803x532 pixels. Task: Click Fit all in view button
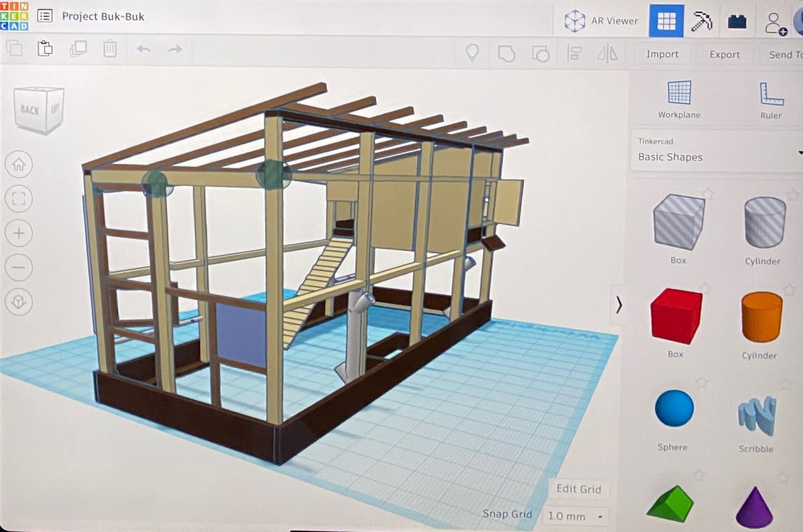[x=19, y=198]
